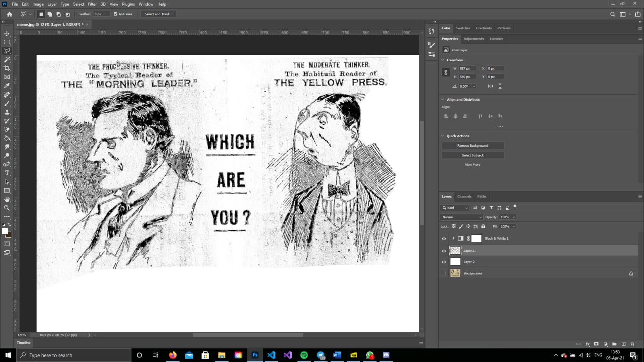Click the View More link
The image size is (644, 362).
coord(472,165)
